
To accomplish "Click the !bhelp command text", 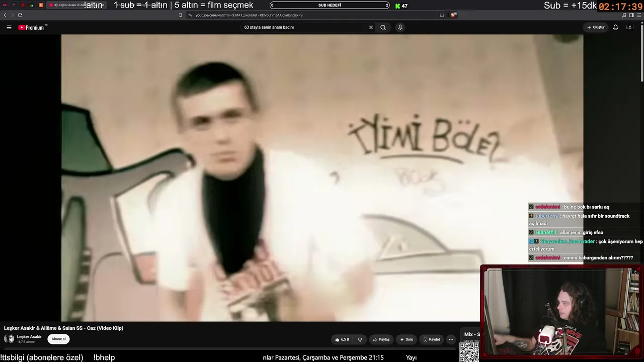I will click(104, 357).
